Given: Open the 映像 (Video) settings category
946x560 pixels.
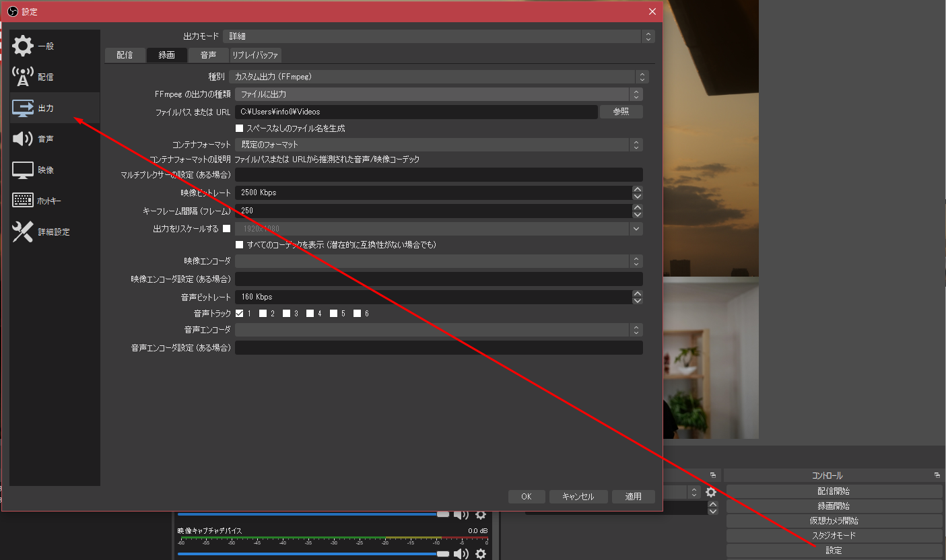Looking at the screenshot, I should click(45, 170).
